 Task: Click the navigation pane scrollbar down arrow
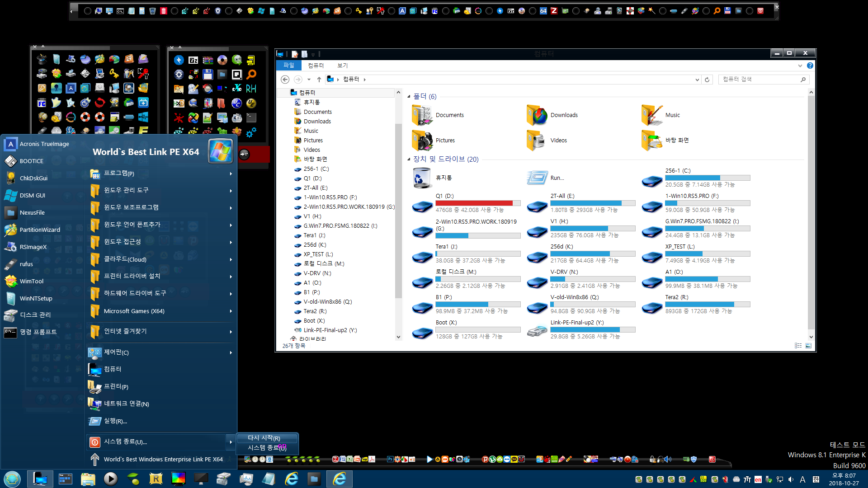pyautogui.click(x=398, y=337)
